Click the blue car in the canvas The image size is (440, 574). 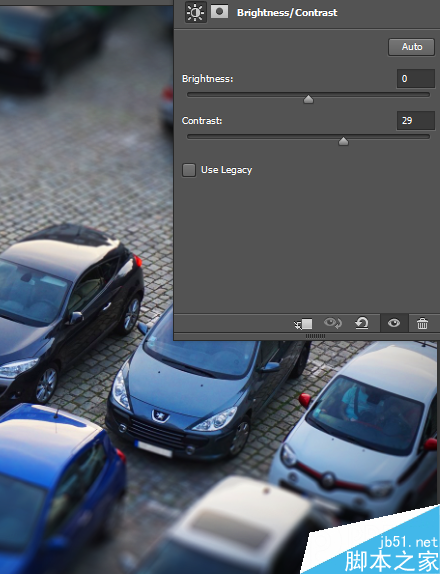60,487
